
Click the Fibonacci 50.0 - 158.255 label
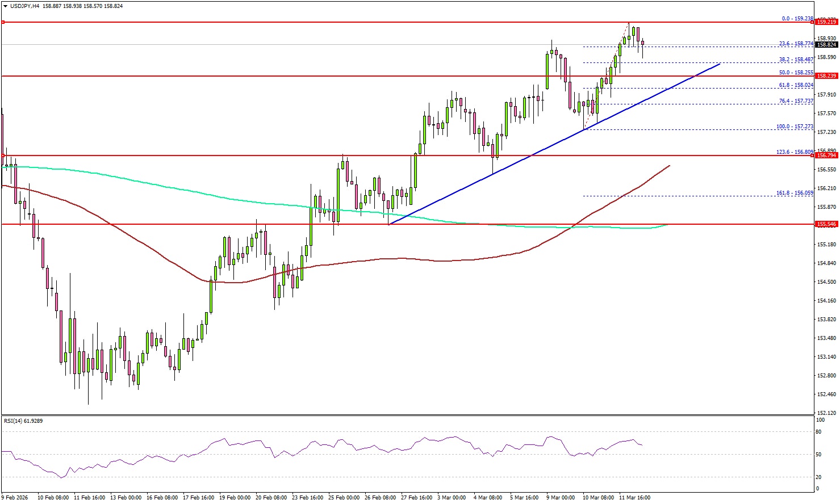tap(796, 73)
